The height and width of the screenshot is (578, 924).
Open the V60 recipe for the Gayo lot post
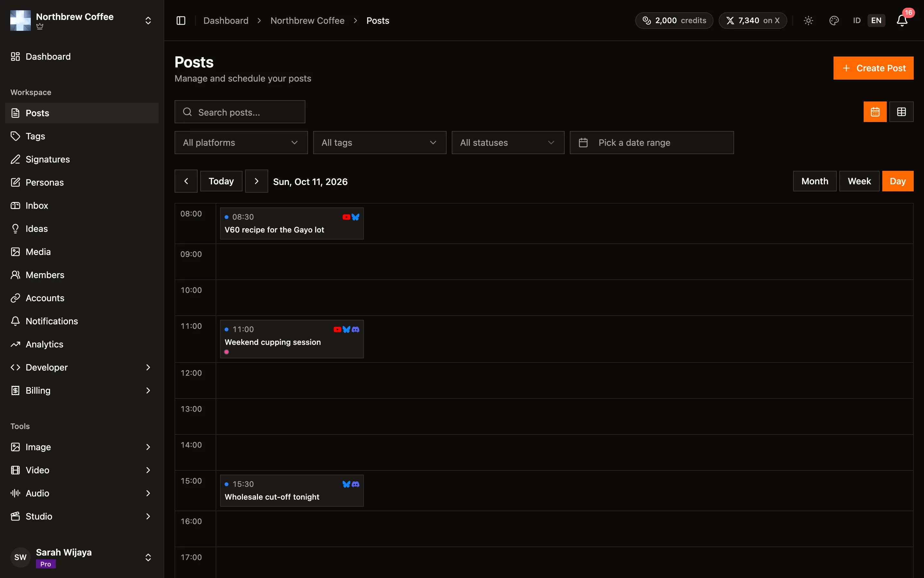pos(292,223)
